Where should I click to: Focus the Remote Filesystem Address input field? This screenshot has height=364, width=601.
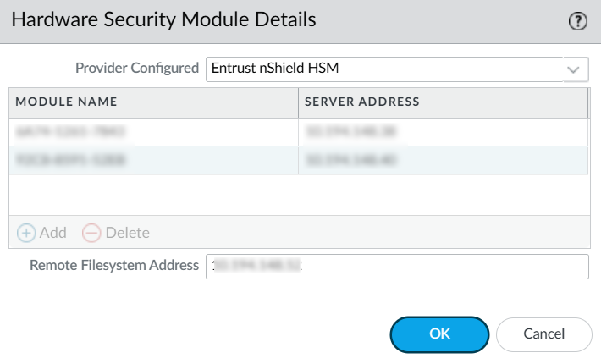[x=396, y=266]
